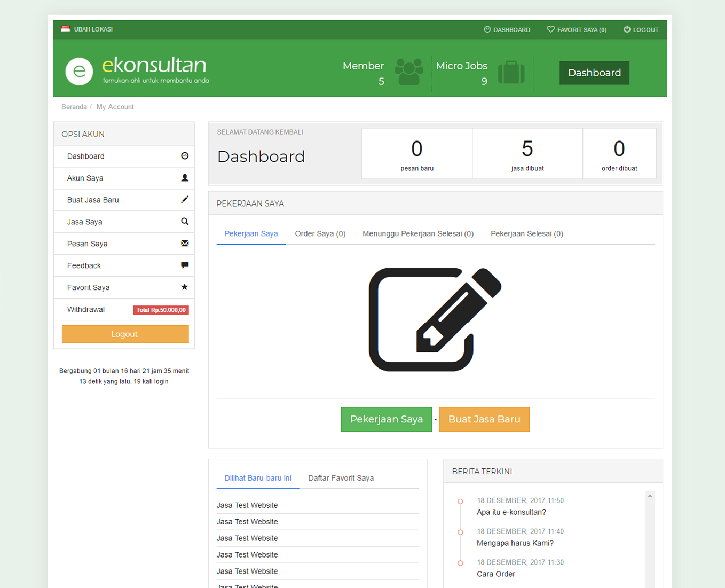Open Akun Saya in the account menu

85,178
